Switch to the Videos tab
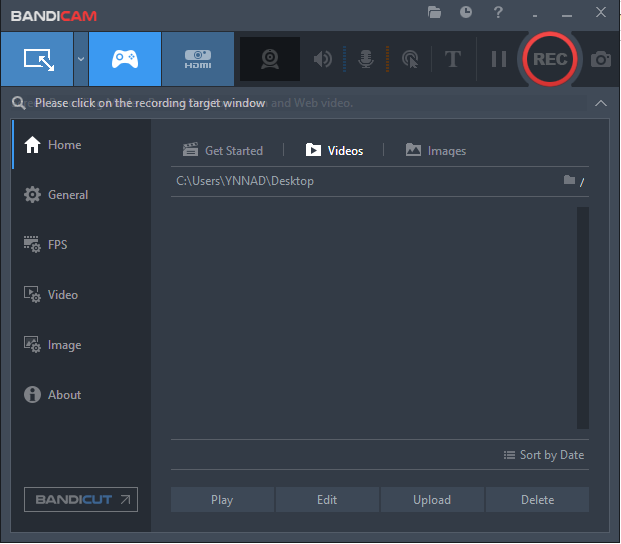Image resolution: width=621 pixels, height=544 pixels. [x=334, y=150]
